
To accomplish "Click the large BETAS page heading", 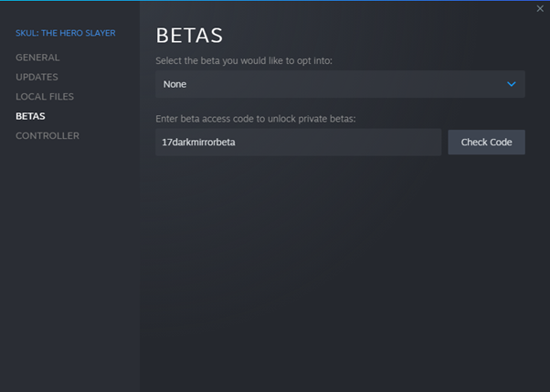I will click(189, 36).
